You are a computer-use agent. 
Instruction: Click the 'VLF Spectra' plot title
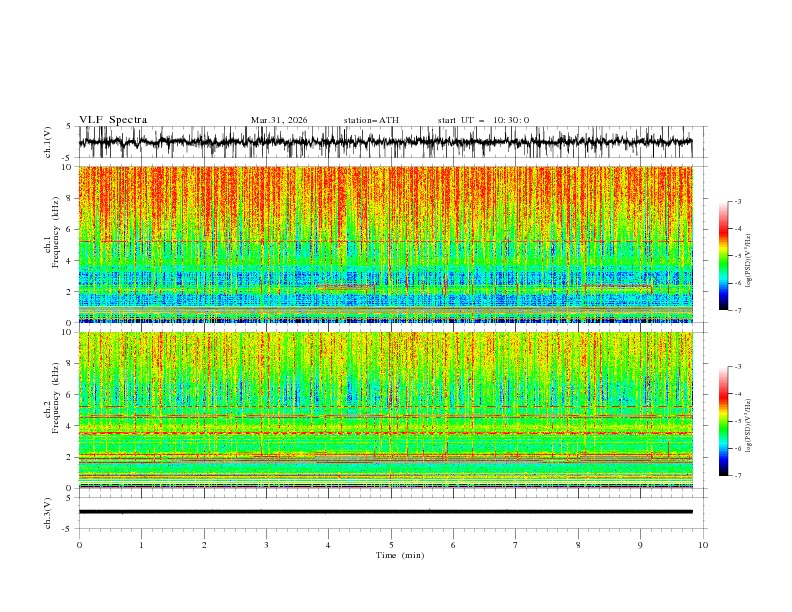pyautogui.click(x=113, y=120)
